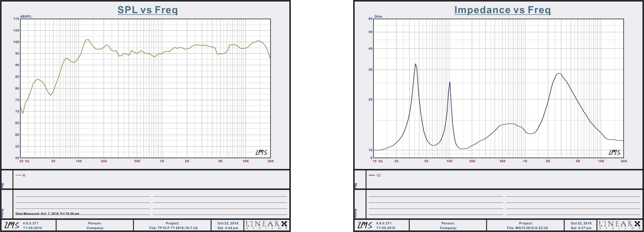Screen dimensions: 644x232
Task: Click the footer LMS logo beside the SPL version number
Action: point(12,225)
